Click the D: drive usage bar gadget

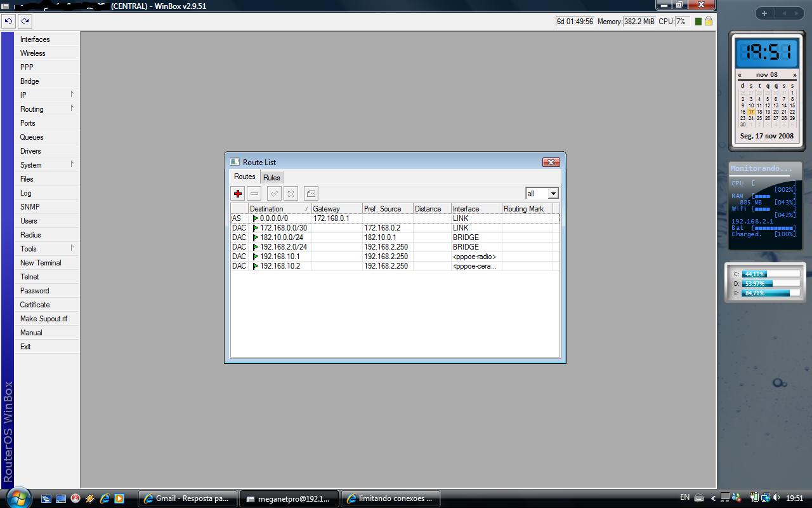click(771, 283)
